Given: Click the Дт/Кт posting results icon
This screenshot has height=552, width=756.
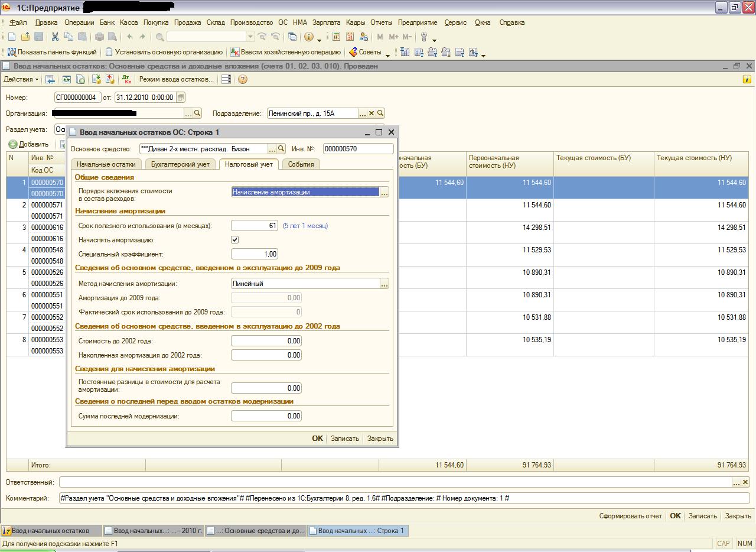Looking at the screenshot, I should tap(126, 79).
